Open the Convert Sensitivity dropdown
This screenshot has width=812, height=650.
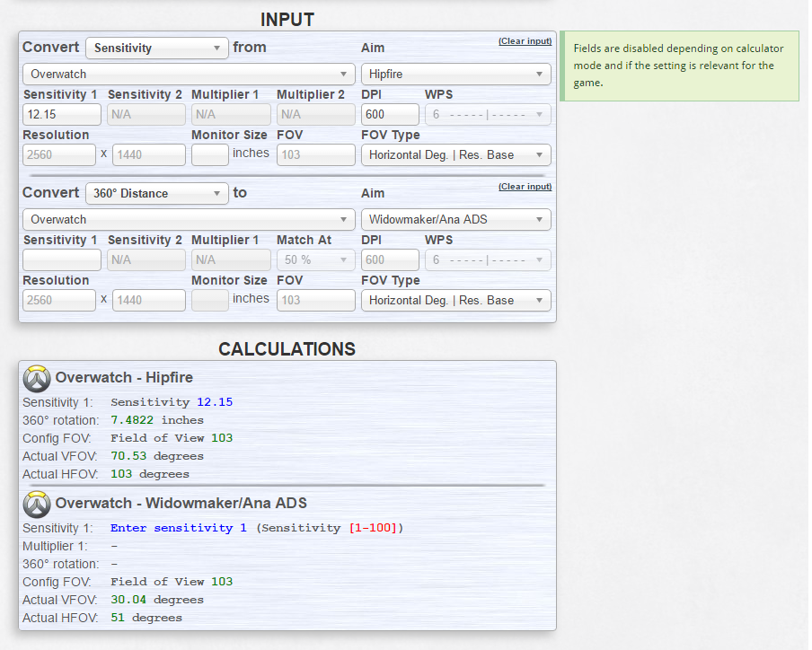coord(157,48)
